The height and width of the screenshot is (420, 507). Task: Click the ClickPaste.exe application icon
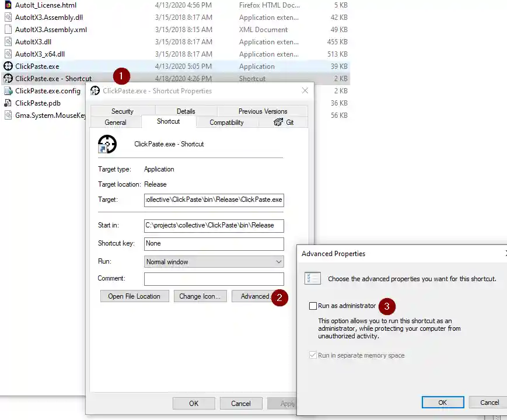click(7, 66)
